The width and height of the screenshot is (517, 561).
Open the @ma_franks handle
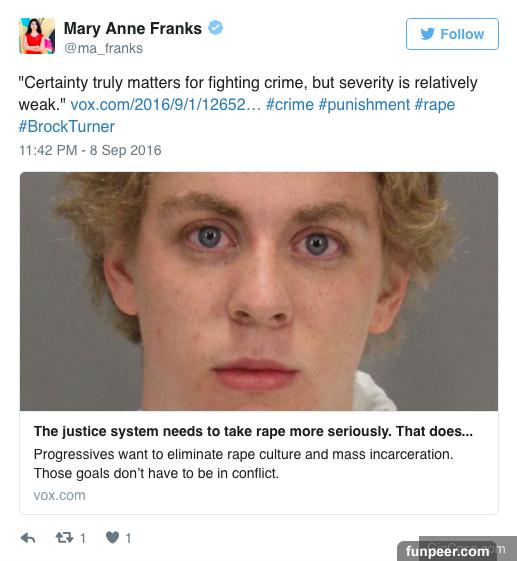tap(103, 48)
